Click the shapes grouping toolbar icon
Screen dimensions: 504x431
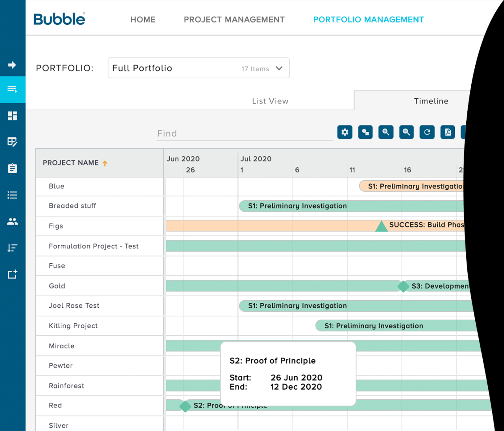[x=365, y=132]
